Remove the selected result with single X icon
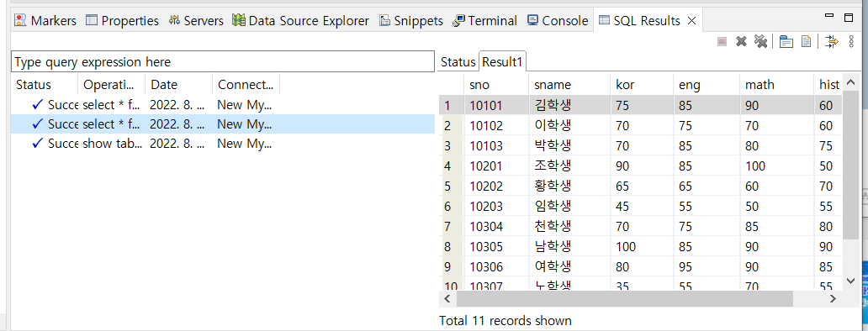 point(741,41)
